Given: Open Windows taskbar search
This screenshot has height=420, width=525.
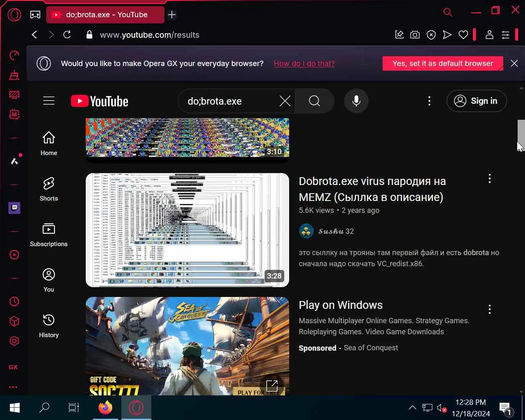Looking at the screenshot, I should pos(44,408).
